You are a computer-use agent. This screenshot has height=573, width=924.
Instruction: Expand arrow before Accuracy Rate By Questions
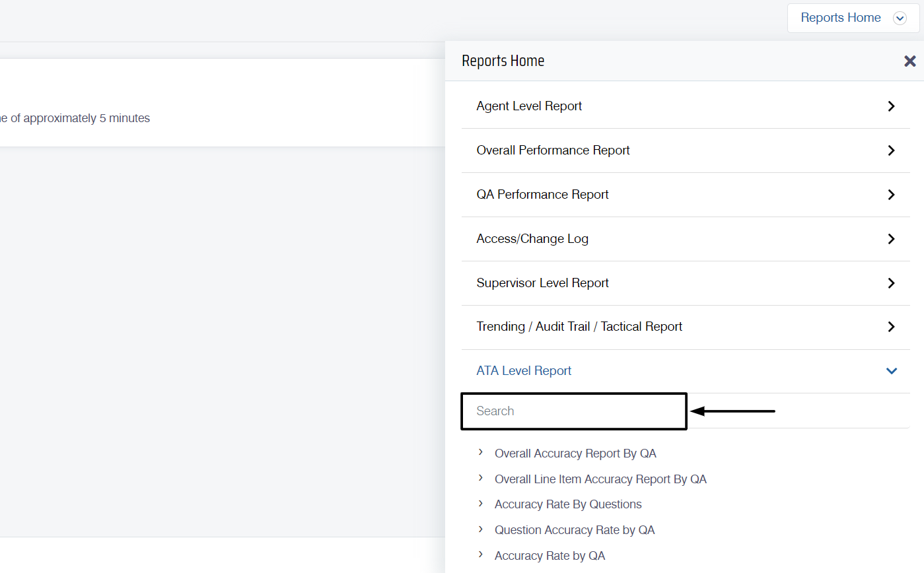480,503
